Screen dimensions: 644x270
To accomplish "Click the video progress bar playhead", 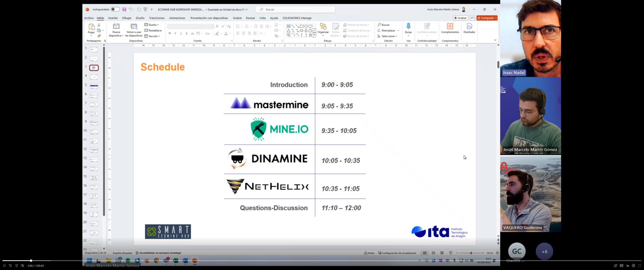I will click(x=31, y=261).
